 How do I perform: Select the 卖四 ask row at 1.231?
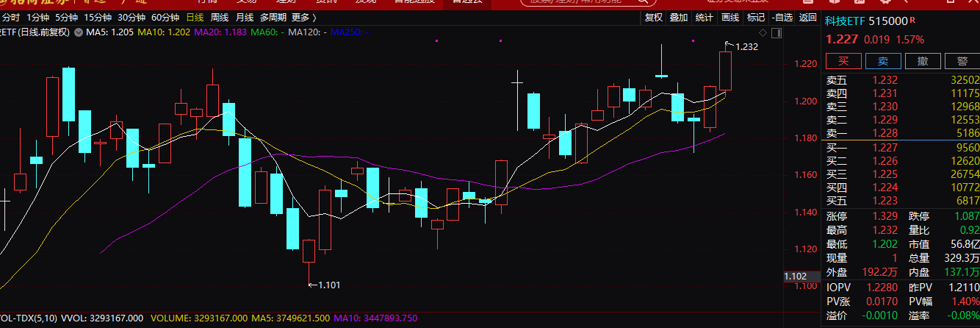pos(902,93)
